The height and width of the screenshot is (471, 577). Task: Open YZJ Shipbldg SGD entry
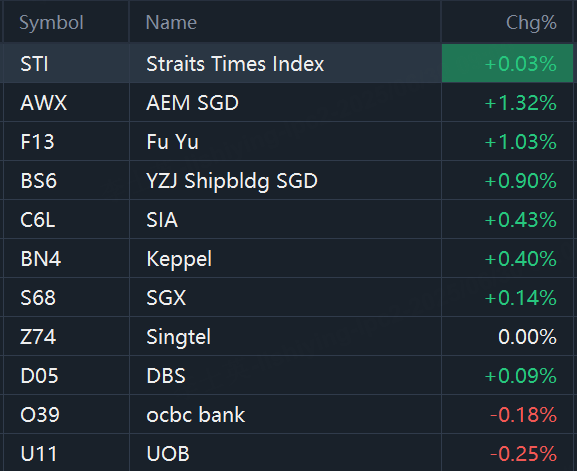pos(232,181)
